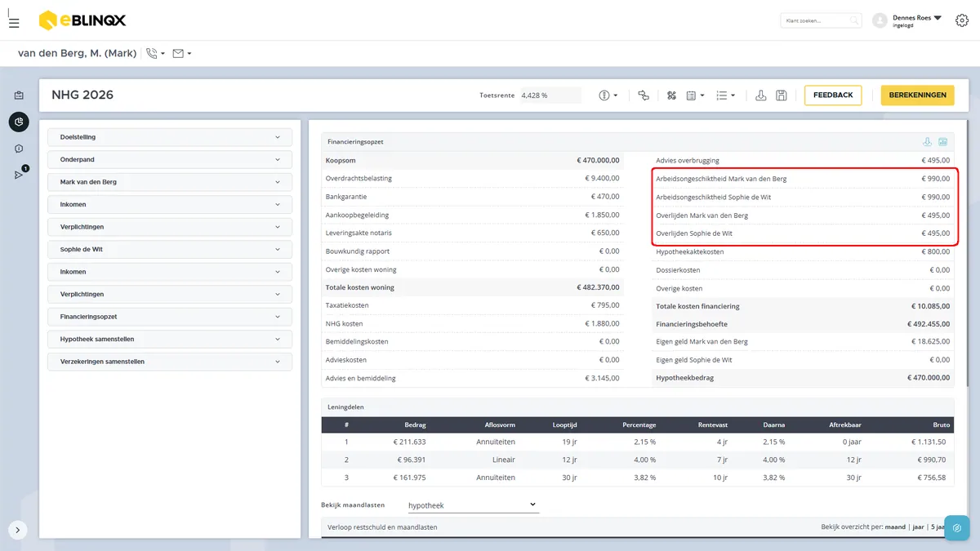Open BEREKENINGEN
980x551 pixels.
tap(918, 96)
